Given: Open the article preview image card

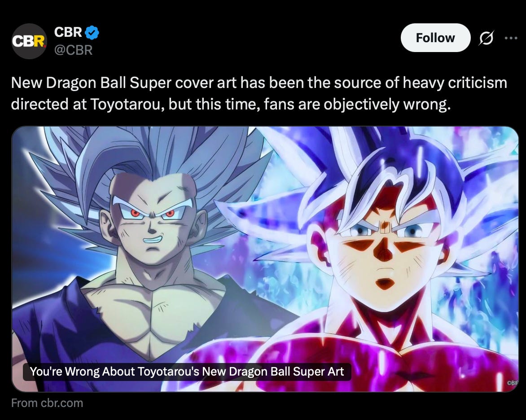Looking at the screenshot, I should (265, 259).
